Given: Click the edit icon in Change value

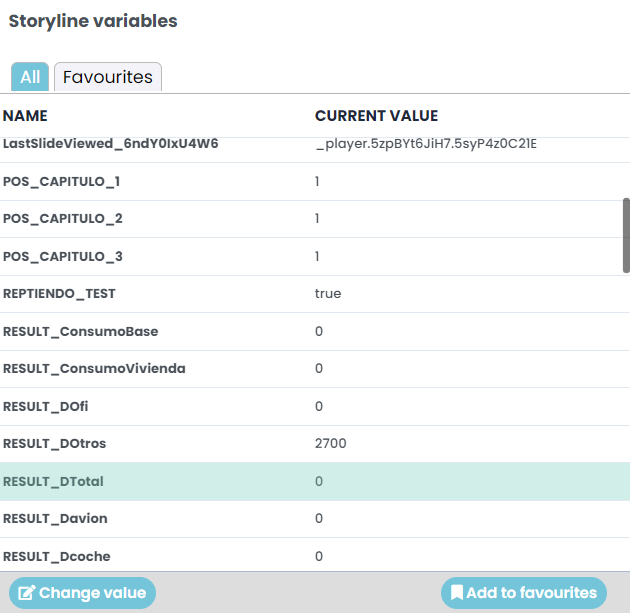Looking at the screenshot, I should tap(27, 593).
